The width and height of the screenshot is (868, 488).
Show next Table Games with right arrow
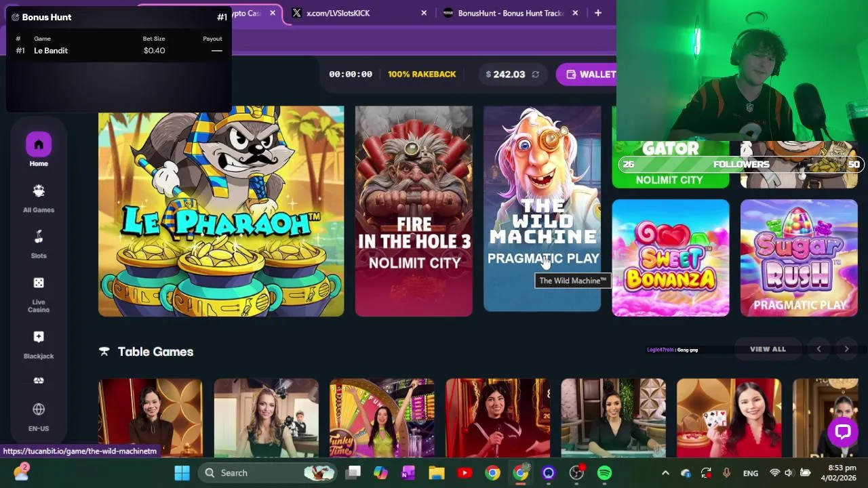tap(846, 349)
